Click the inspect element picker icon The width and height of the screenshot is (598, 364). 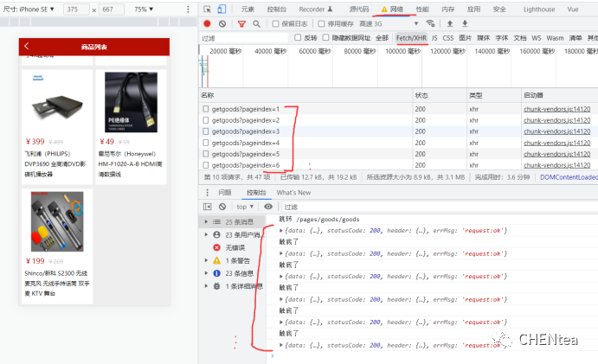(208, 9)
